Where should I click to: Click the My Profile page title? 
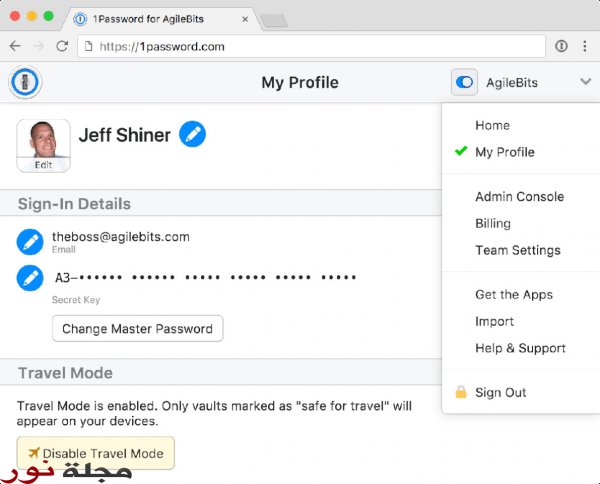tap(300, 82)
